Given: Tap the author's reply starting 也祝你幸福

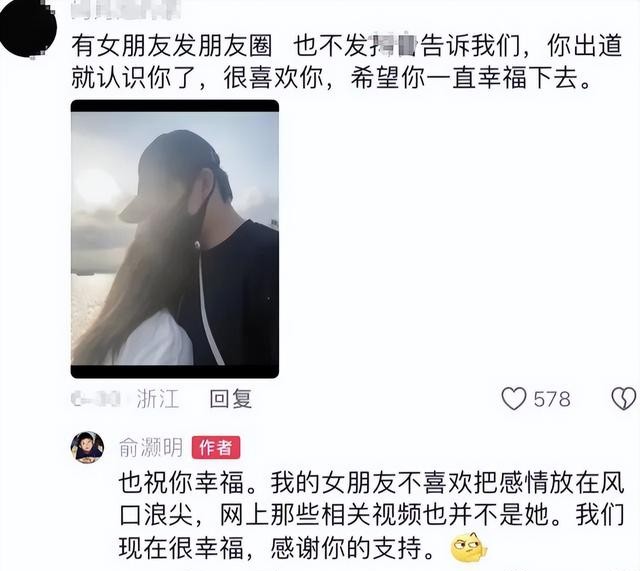Looking at the screenshot, I should 371,515.
